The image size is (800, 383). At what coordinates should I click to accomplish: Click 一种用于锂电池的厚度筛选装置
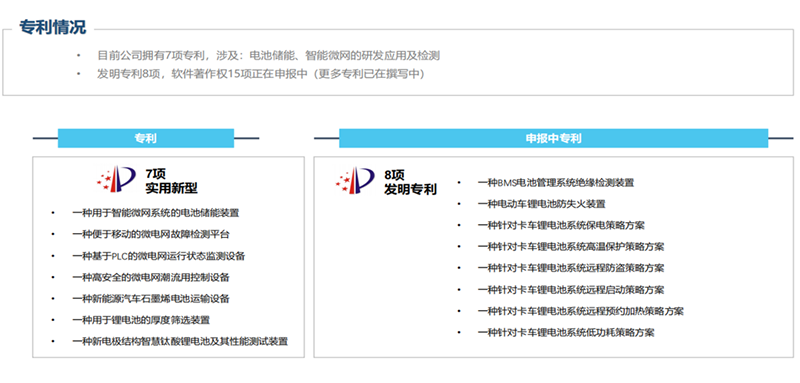tap(141, 320)
